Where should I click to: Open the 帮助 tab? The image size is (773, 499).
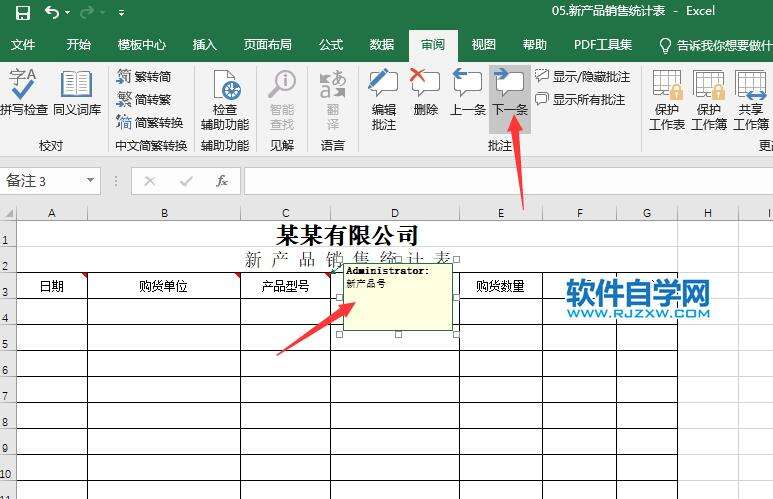[x=535, y=45]
